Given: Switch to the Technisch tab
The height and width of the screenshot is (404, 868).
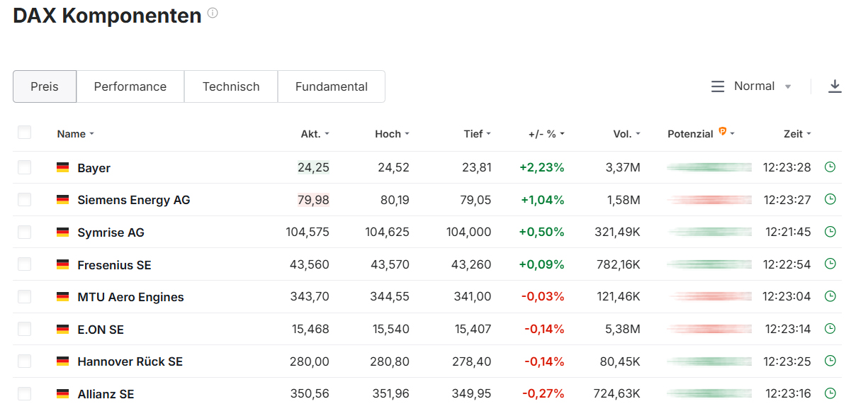Looking at the screenshot, I should coord(231,86).
